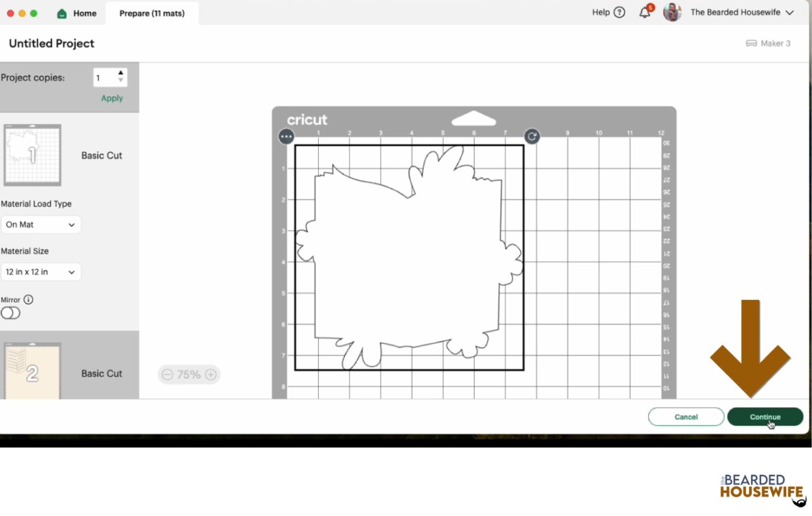Click the Mirror info icon
Viewport: 812px width, 516px height.
point(29,300)
